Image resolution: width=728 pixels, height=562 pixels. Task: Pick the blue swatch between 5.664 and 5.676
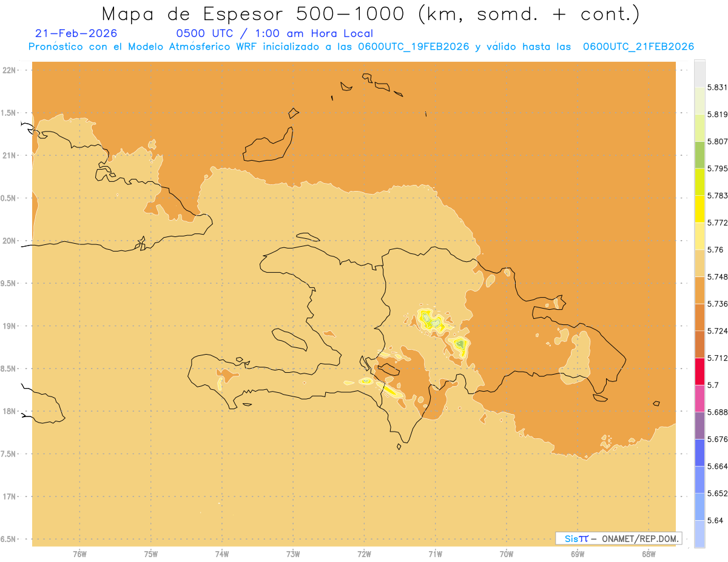(699, 453)
